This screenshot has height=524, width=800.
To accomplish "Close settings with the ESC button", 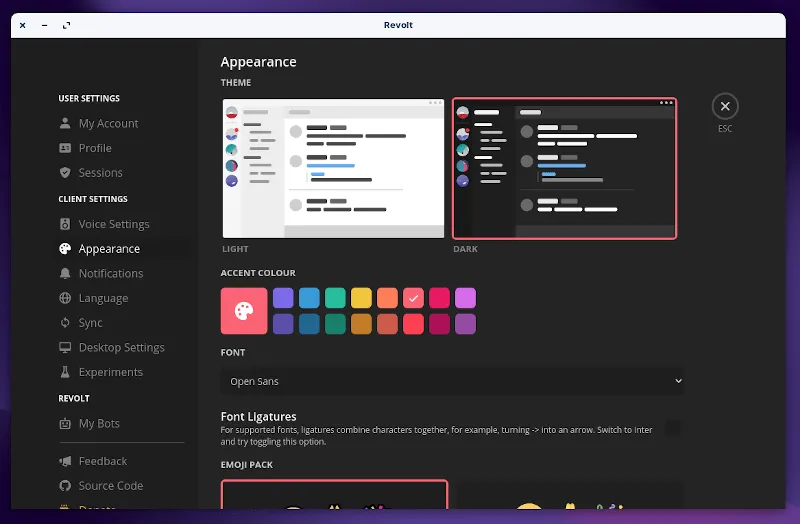I will 725,107.
